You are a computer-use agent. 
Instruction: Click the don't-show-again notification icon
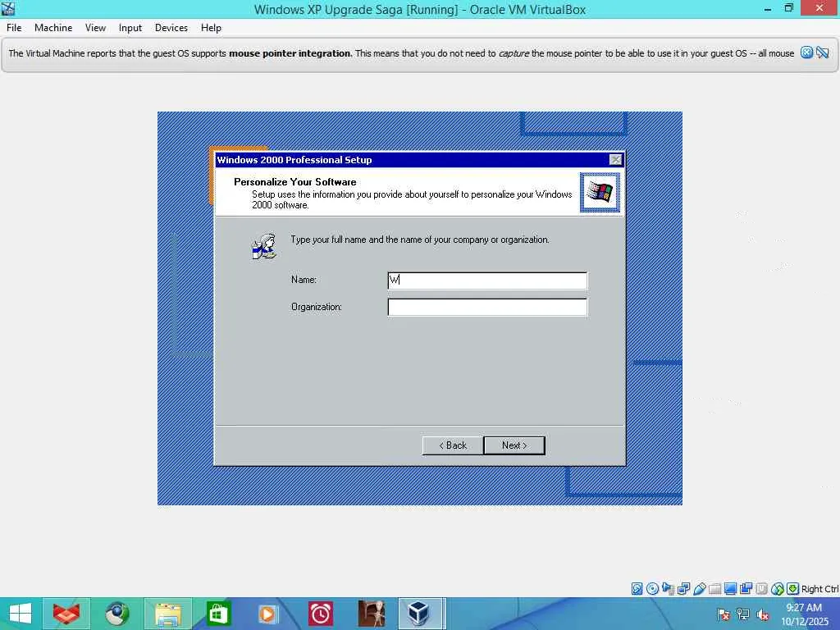[x=823, y=52]
